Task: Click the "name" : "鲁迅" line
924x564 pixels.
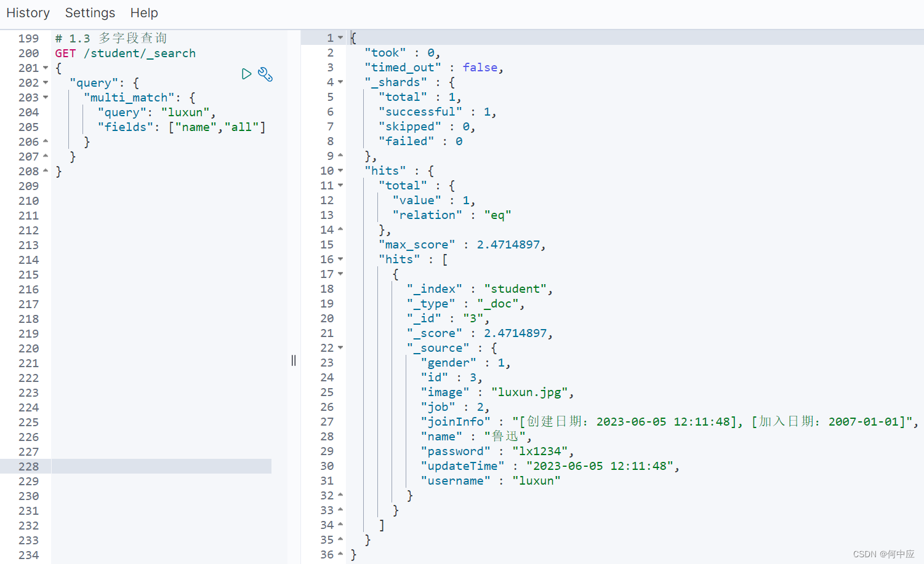Action: [x=476, y=437]
